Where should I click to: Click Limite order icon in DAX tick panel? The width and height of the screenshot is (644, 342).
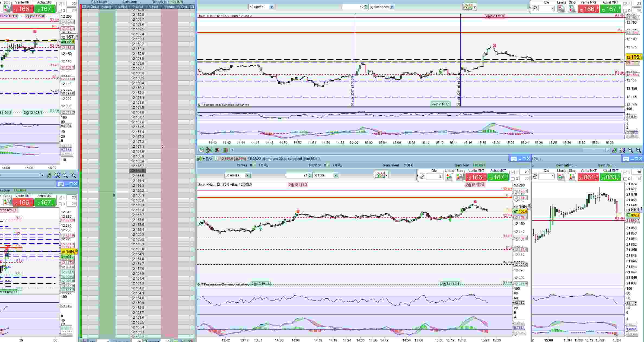pos(449,177)
